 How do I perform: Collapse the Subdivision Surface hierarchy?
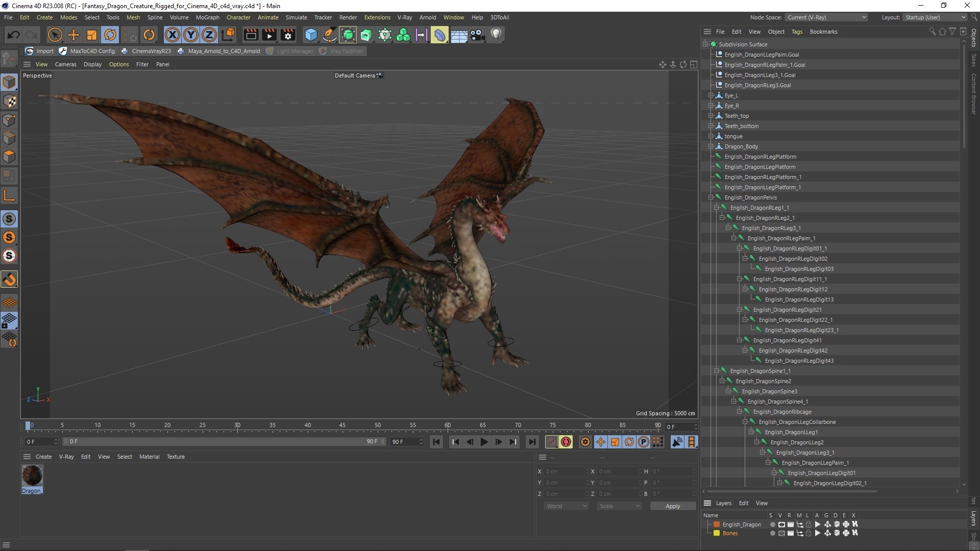[x=705, y=44]
